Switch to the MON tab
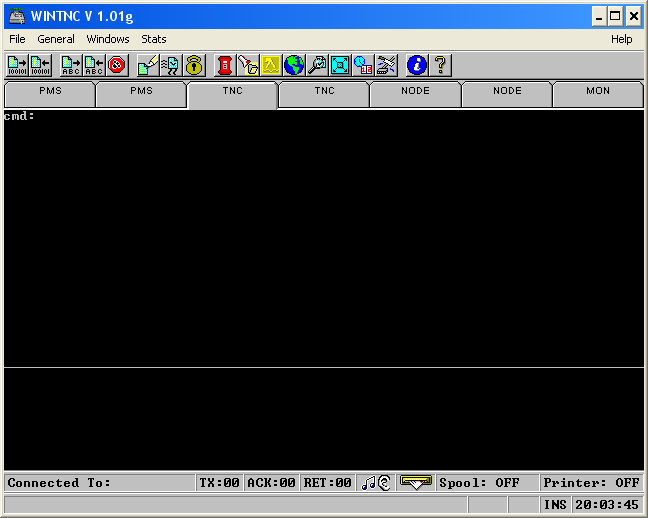Screen dimensions: 648x518 point(598,95)
